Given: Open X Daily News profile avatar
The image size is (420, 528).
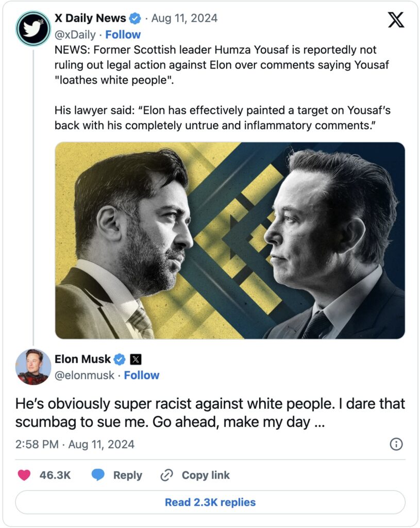Looking at the screenshot, I should [x=33, y=28].
